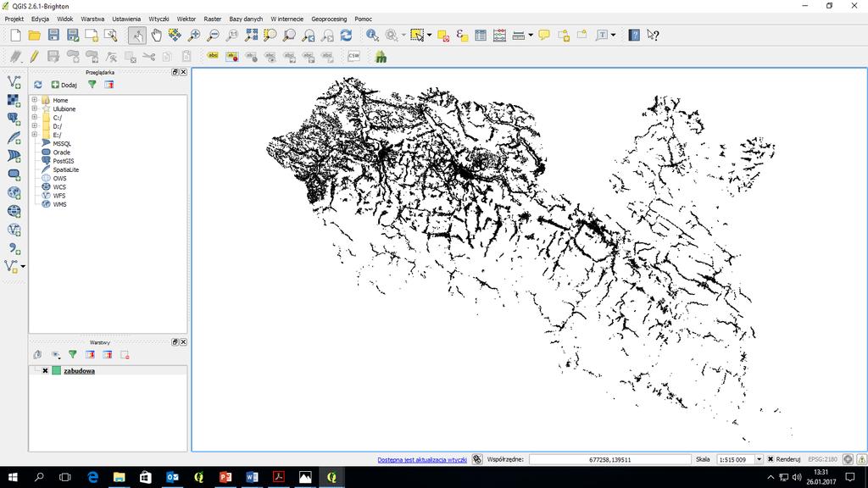Click the Add Vector Layer icon

[14, 82]
